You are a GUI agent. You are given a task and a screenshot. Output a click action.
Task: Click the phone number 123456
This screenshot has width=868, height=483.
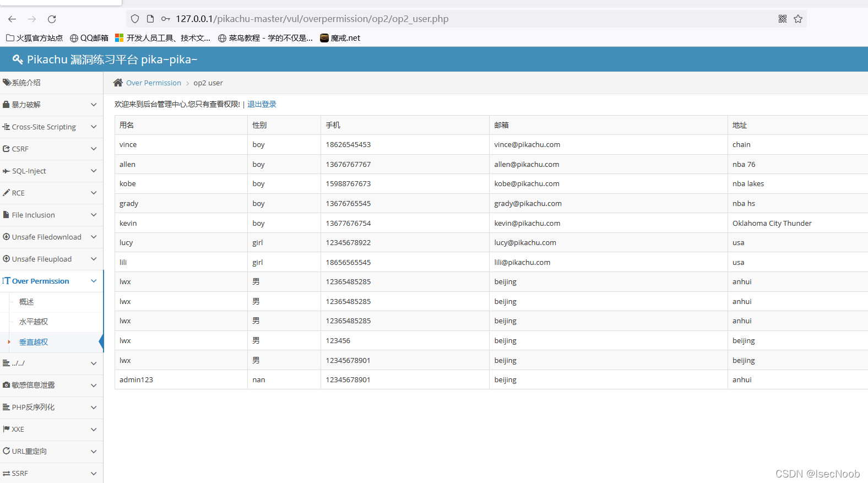coord(338,341)
